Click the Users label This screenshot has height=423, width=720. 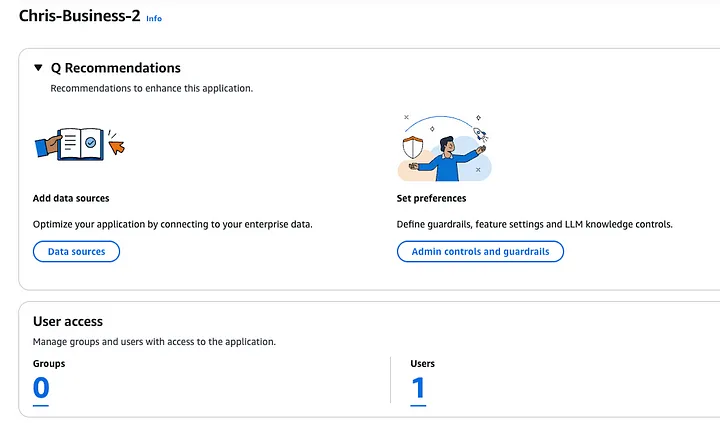422,364
